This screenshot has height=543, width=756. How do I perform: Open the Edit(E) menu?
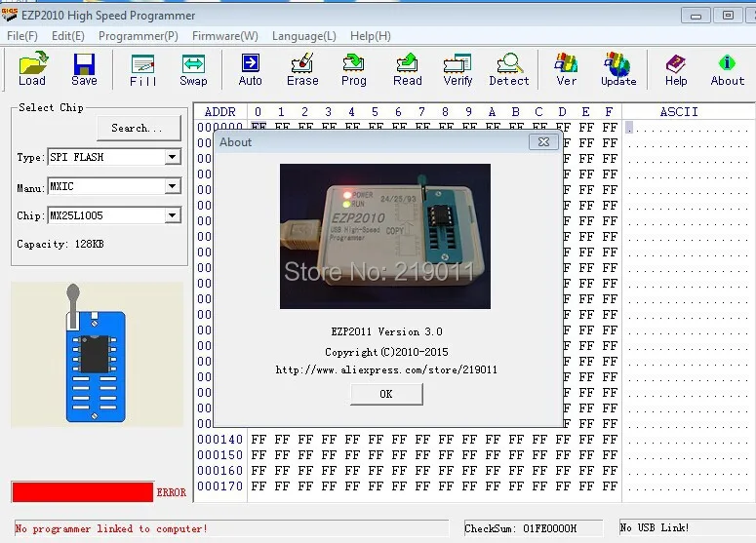coord(68,36)
